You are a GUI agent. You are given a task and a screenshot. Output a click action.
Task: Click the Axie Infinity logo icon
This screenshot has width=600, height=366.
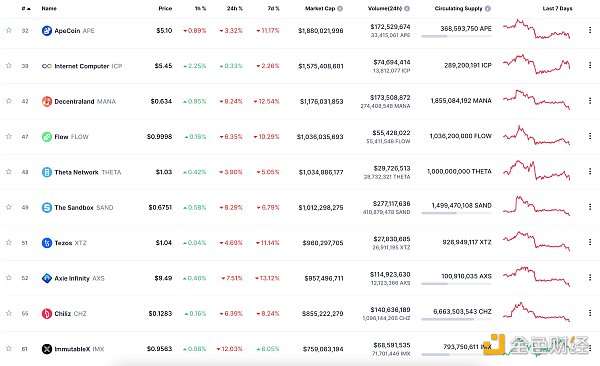pos(47,278)
